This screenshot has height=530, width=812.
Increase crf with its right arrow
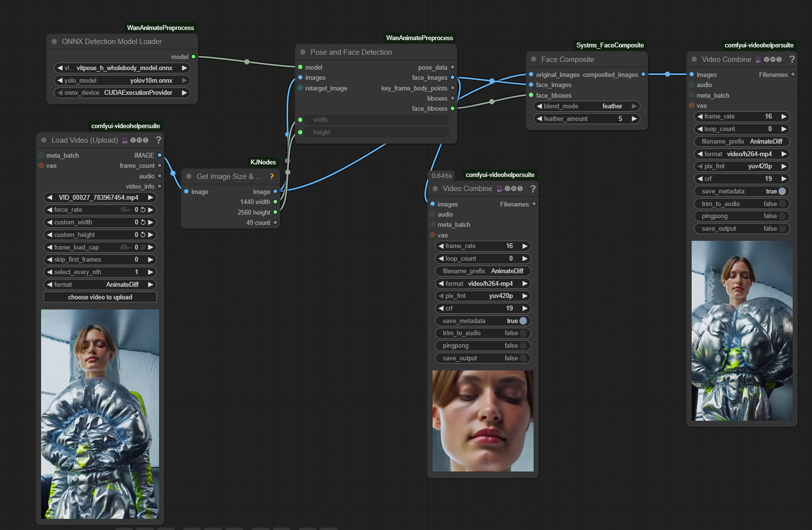point(525,308)
